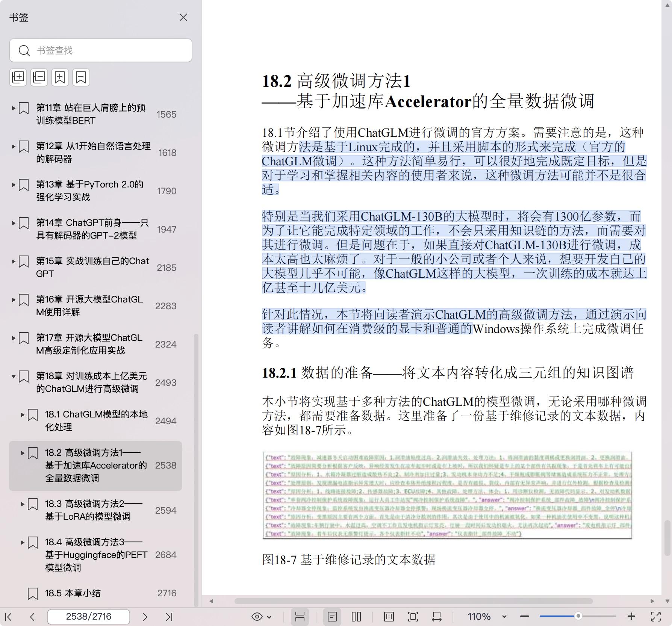Expand the 第12章 bookmark arrow
This screenshot has width=672, height=626.
pos(14,147)
